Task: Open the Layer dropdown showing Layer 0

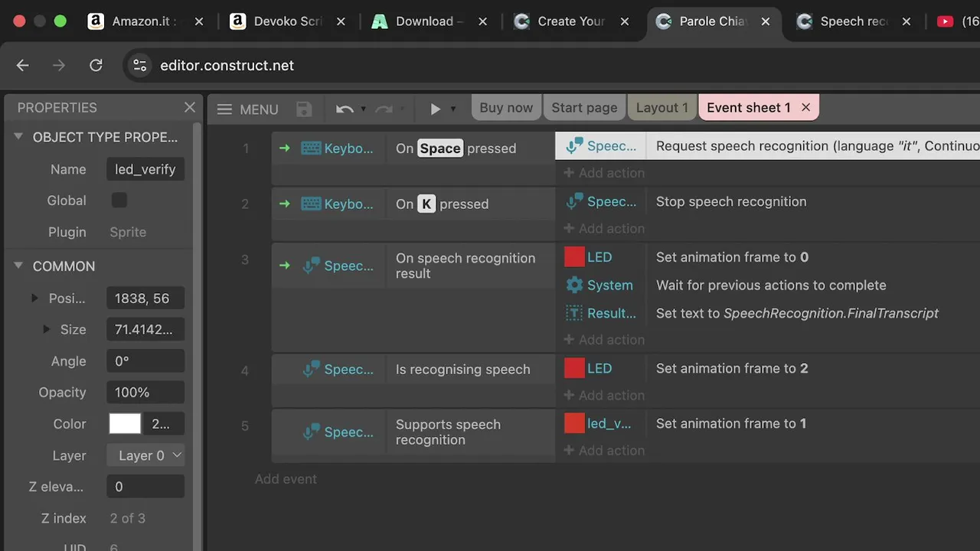Action: tap(145, 455)
